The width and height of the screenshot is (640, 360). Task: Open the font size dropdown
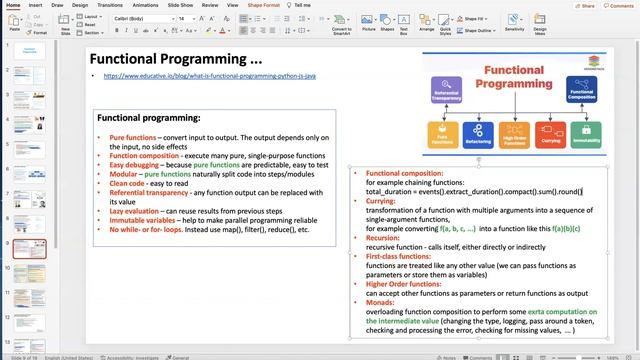(194, 19)
